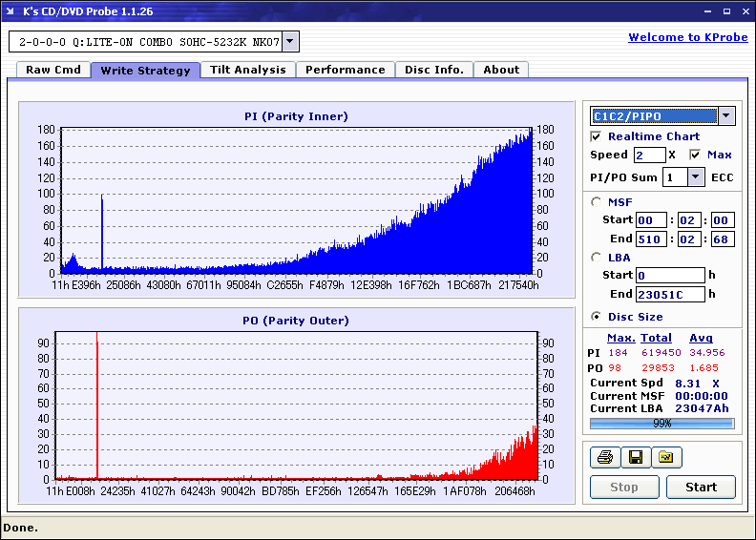Click the tall red spike in PO chart
Screen dimensions: 756x540
point(97,405)
